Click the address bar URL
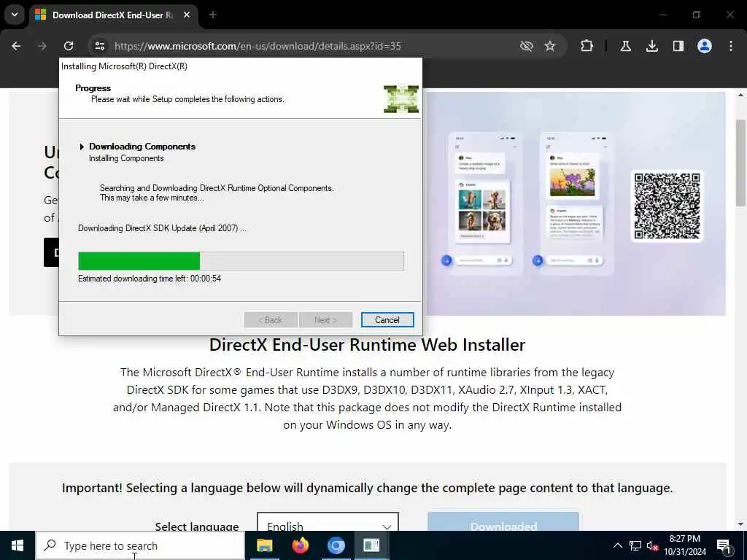 (x=258, y=46)
